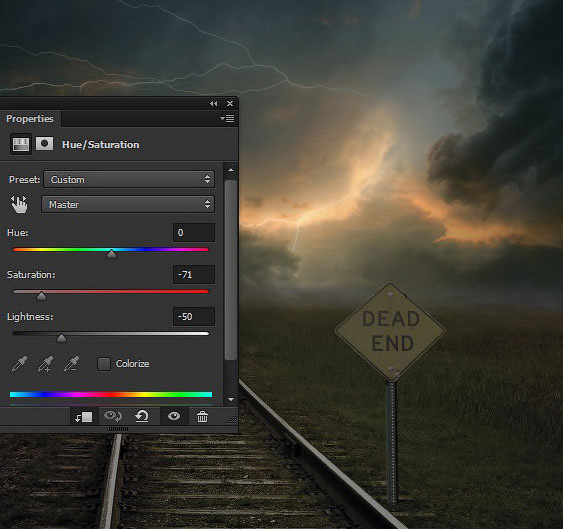Click the Hue slider handle
This screenshot has width=563, height=529.
[x=112, y=254]
